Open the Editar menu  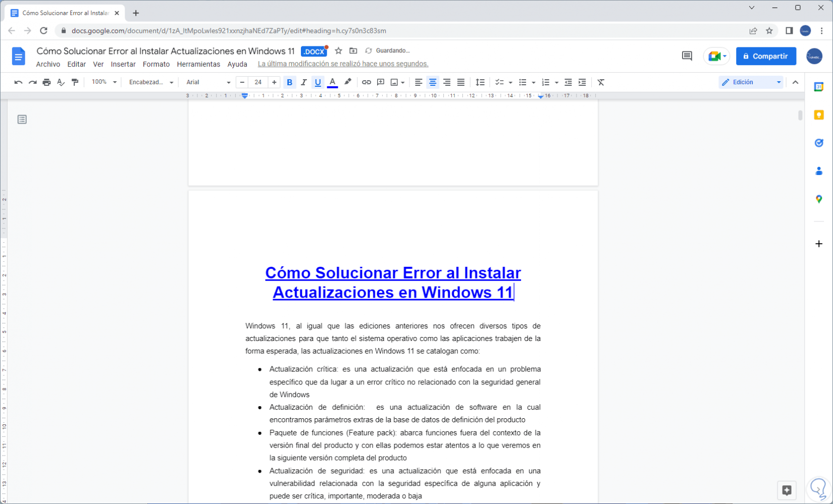pos(77,64)
